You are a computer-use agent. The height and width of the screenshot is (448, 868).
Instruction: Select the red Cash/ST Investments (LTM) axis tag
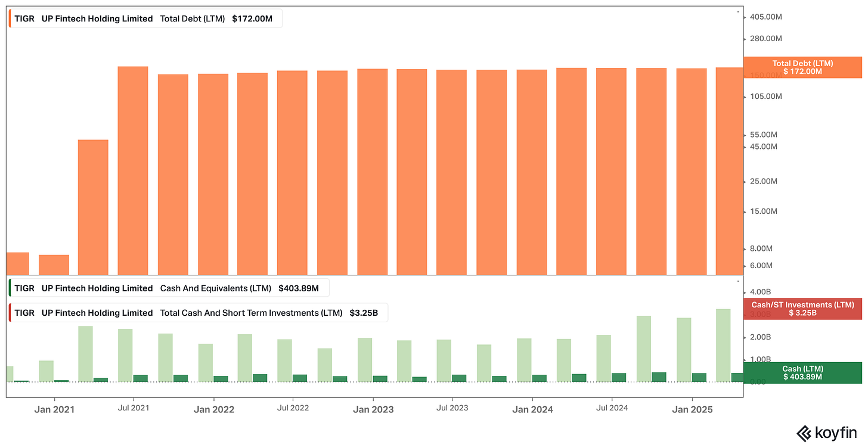coord(802,309)
